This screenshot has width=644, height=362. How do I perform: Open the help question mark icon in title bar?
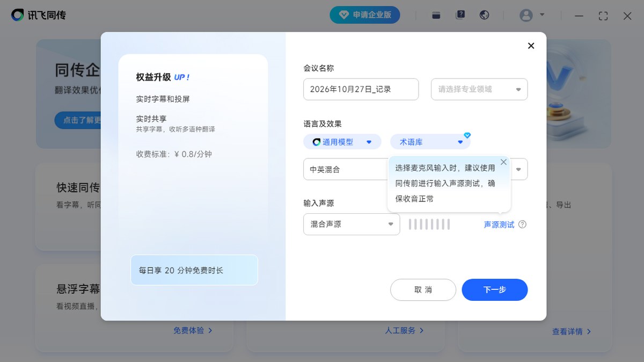coord(460,15)
